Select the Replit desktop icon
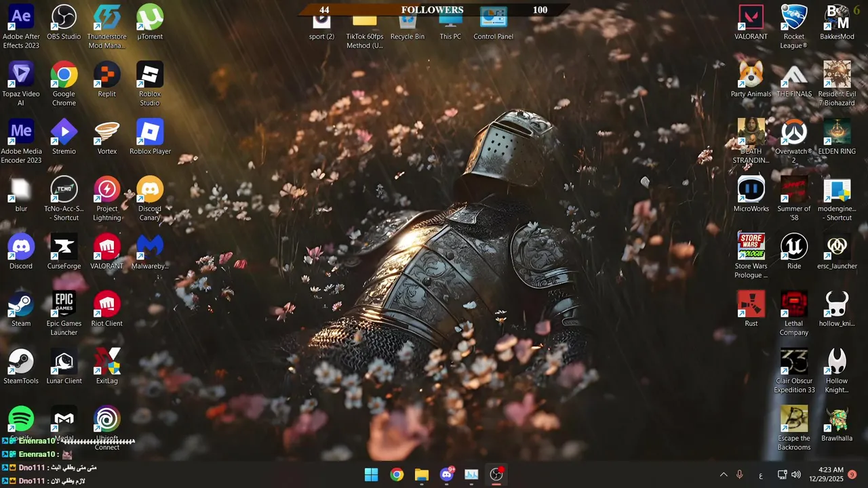 tap(106, 80)
